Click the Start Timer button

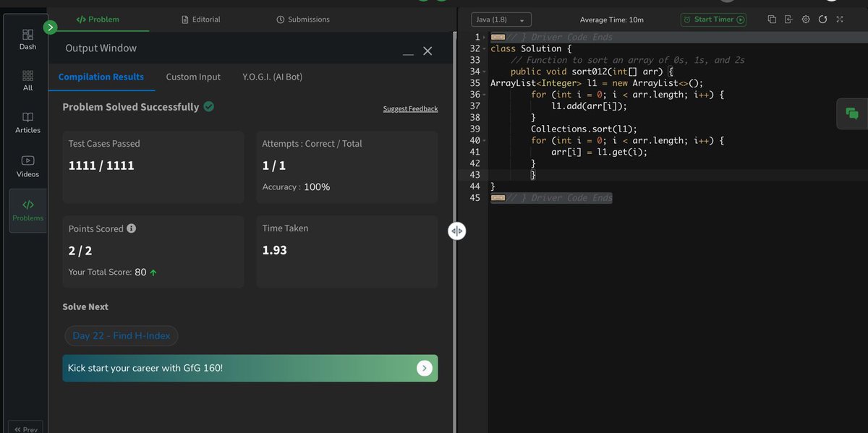click(713, 20)
